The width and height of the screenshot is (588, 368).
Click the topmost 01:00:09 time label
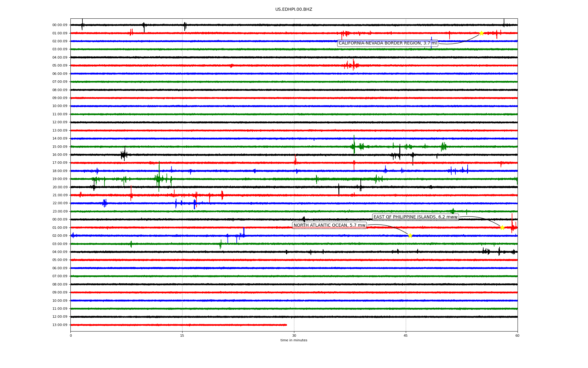[x=60, y=33]
